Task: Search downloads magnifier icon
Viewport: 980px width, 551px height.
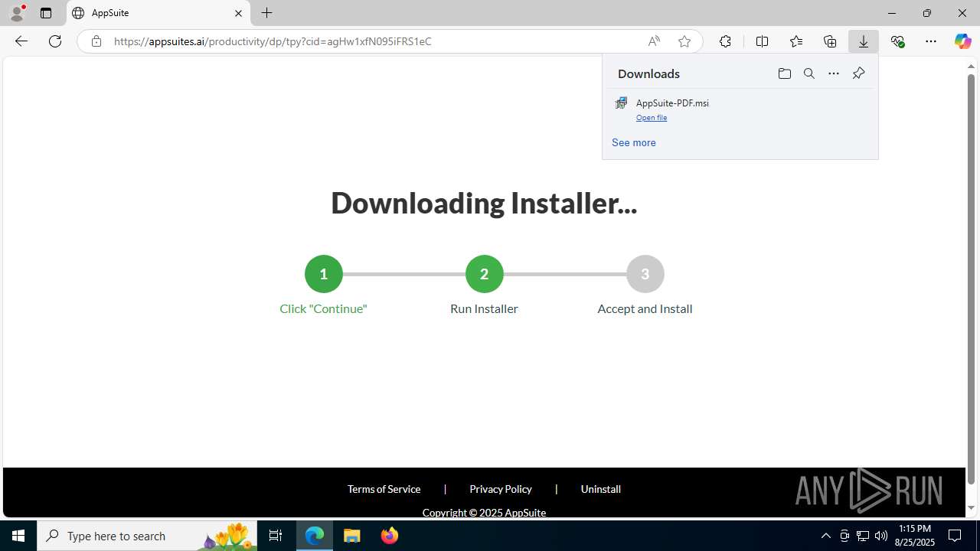Action: [809, 73]
